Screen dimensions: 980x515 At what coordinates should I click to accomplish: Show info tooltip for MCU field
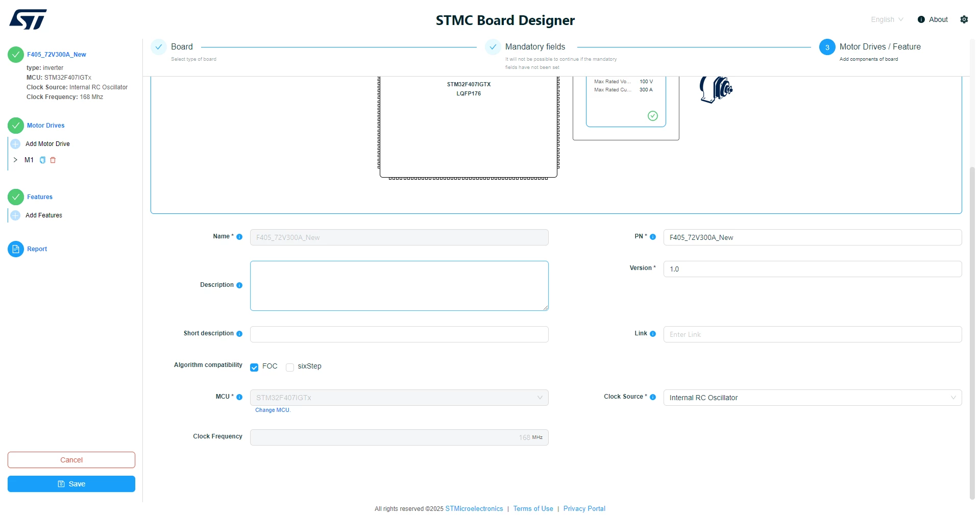pyautogui.click(x=239, y=397)
